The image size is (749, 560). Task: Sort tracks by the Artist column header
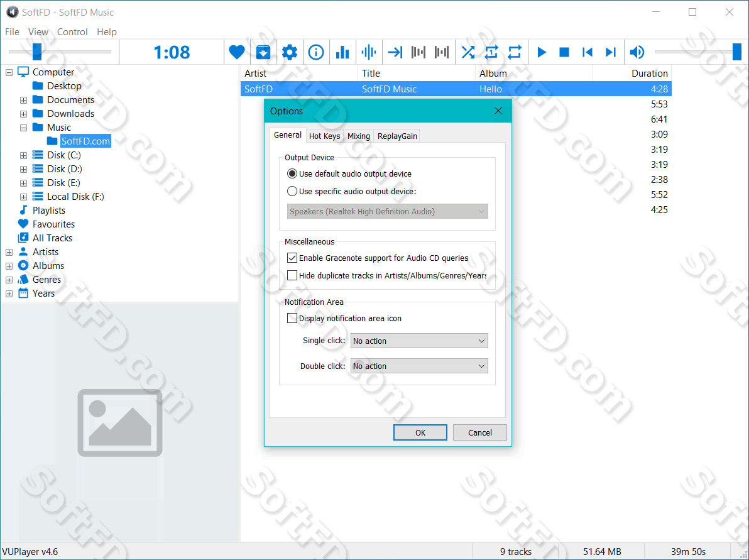click(x=299, y=73)
